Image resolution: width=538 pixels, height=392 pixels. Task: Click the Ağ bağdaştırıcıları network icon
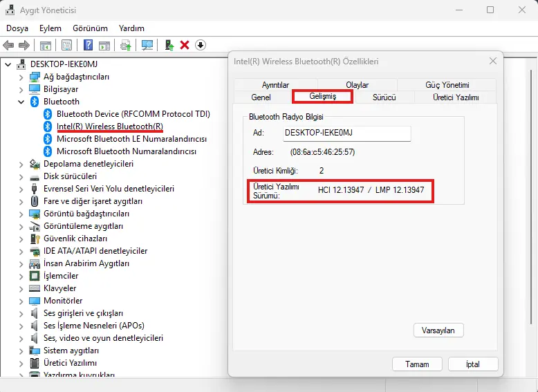coord(35,77)
